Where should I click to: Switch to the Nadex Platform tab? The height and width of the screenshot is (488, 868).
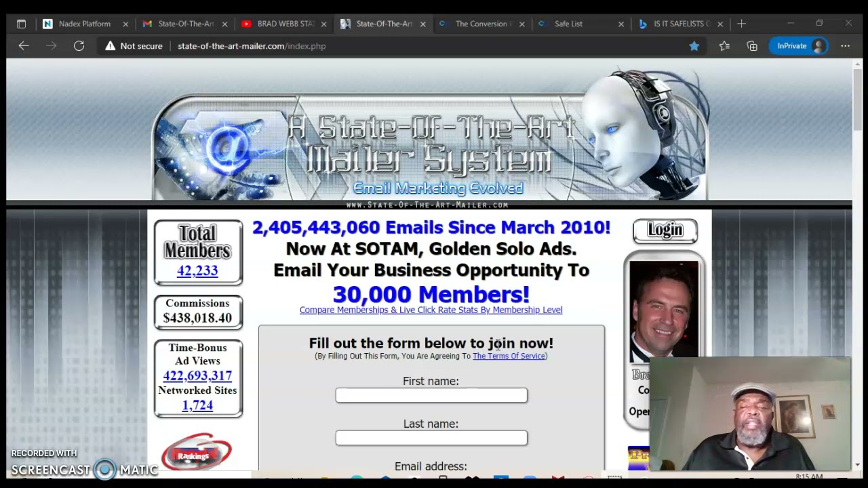coord(85,24)
